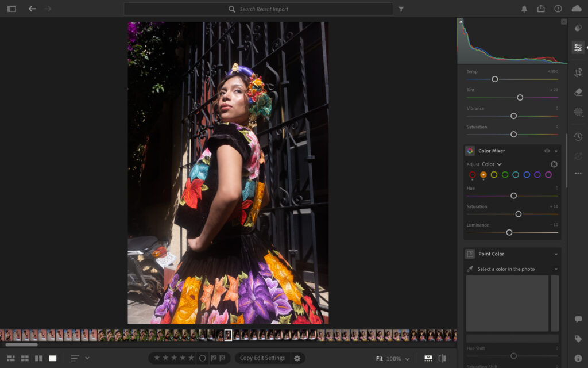Open the Masking tool
Viewport: 588px width, 368px height.
click(578, 112)
